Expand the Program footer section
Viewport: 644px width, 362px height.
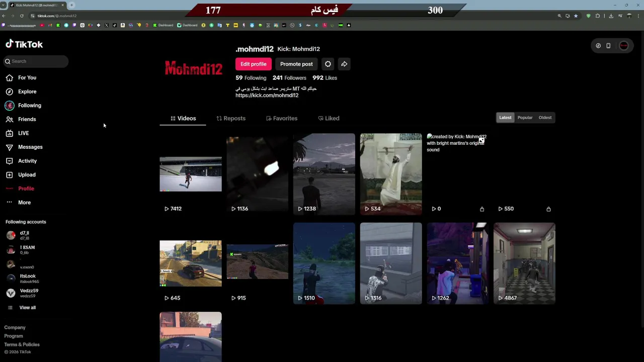click(x=14, y=336)
